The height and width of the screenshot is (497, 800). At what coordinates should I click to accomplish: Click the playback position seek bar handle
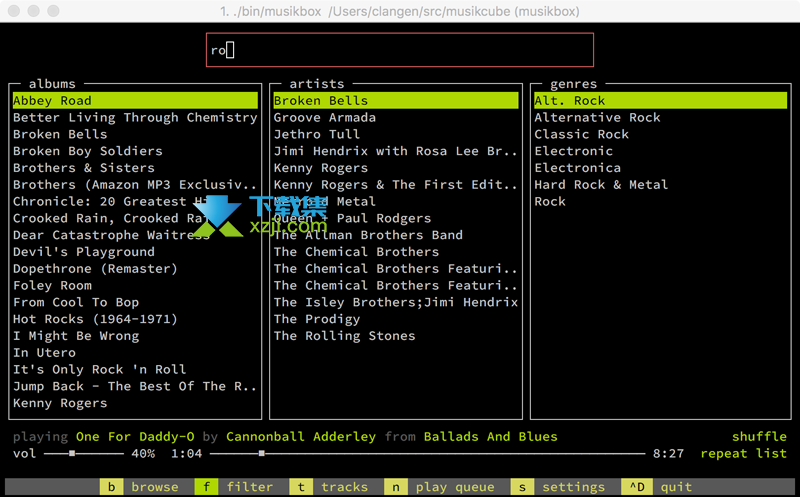(x=261, y=453)
